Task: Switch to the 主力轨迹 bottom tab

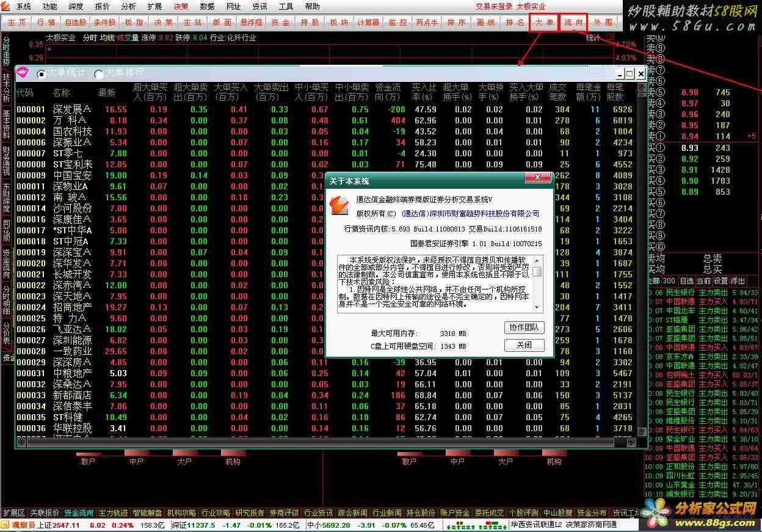Action: pos(113,512)
